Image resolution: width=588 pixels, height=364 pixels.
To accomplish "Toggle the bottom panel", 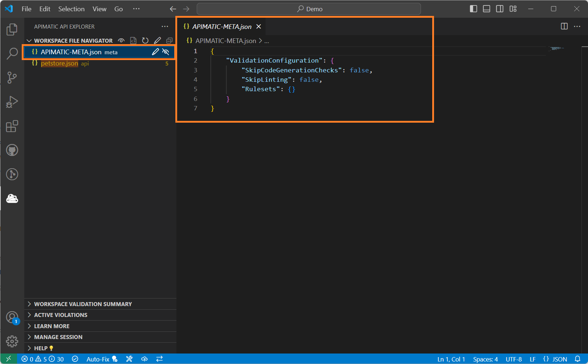I will [487, 9].
